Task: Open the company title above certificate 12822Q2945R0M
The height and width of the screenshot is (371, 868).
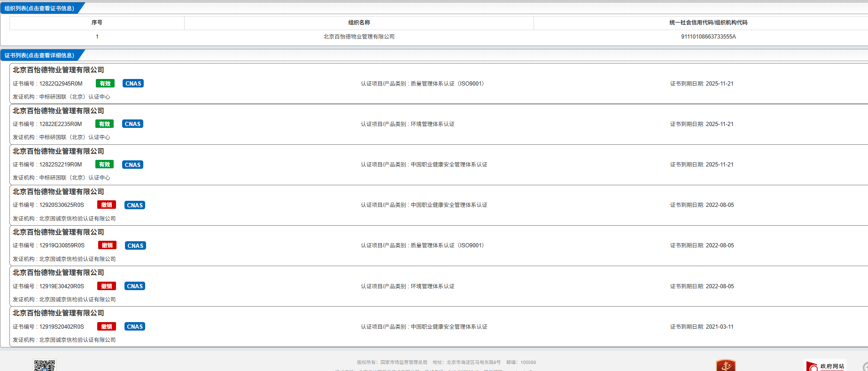Action: (x=58, y=70)
